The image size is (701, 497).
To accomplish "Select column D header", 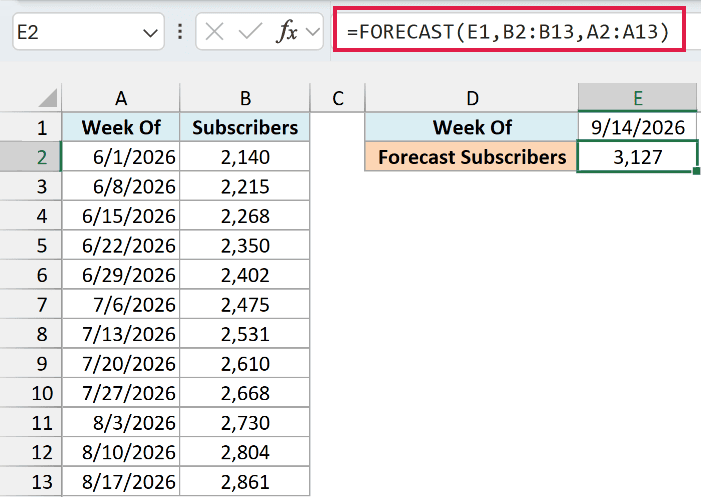I will [x=472, y=98].
